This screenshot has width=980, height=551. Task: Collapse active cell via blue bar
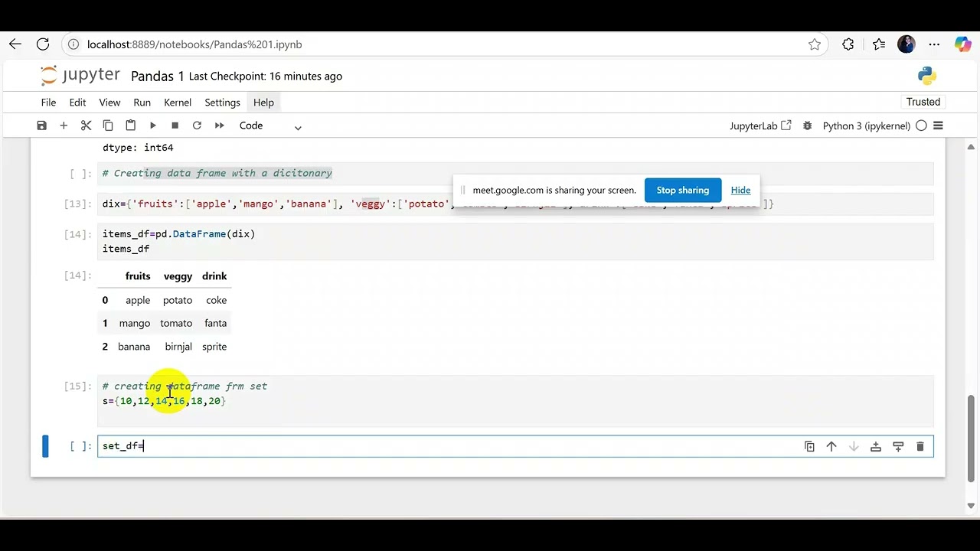(45, 446)
